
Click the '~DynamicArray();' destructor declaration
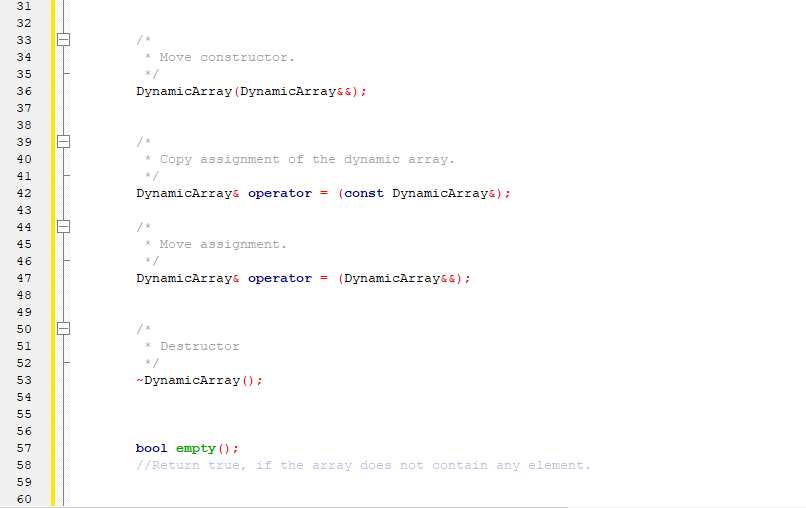[x=199, y=380]
